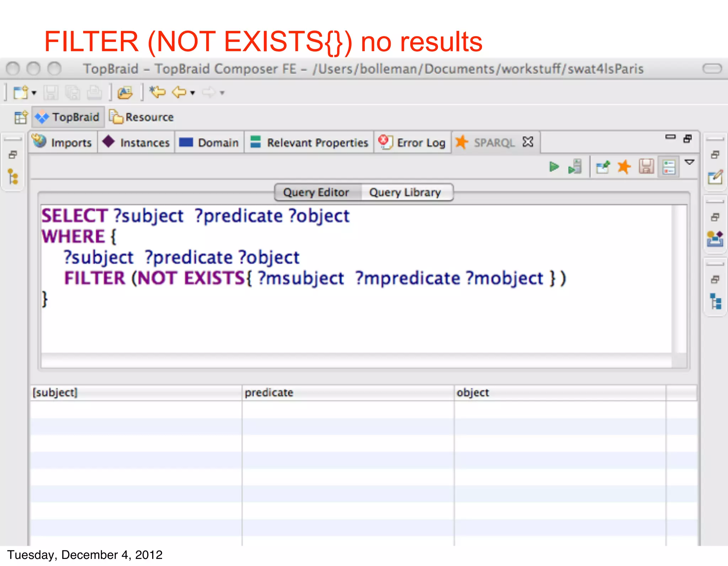Image resolution: width=728 pixels, height=566 pixels.
Task: Minimize the SPARQL view panel
Action: [x=670, y=137]
